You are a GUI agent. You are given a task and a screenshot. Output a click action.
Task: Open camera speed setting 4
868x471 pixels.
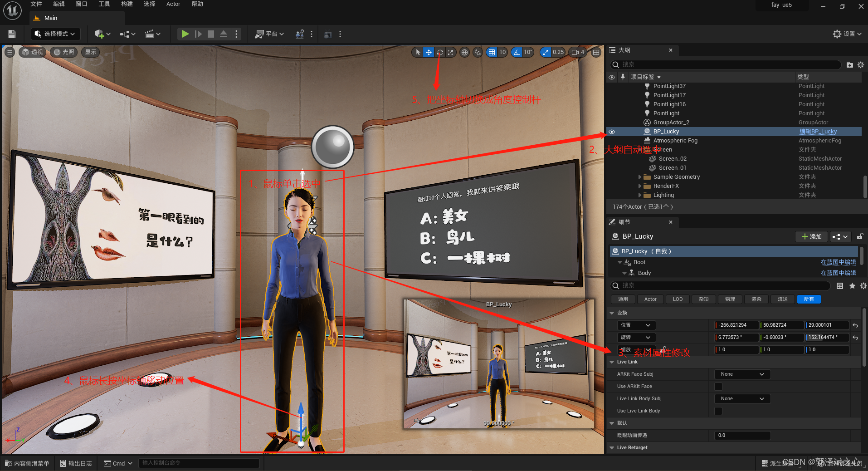coord(578,52)
